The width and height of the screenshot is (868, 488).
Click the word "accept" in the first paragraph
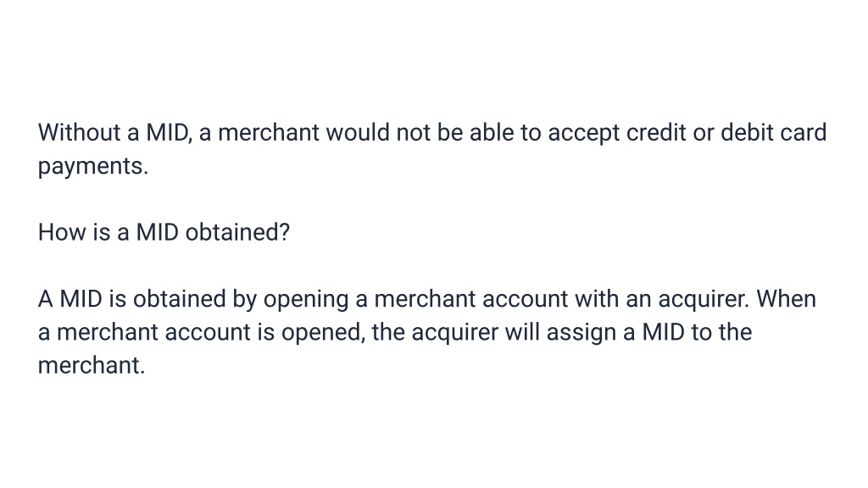[x=583, y=134]
